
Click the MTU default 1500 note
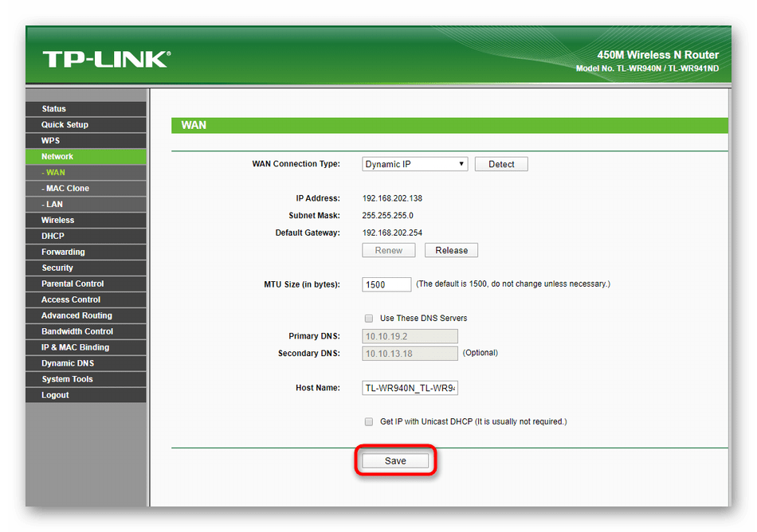pyautogui.click(x=513, y=284)
